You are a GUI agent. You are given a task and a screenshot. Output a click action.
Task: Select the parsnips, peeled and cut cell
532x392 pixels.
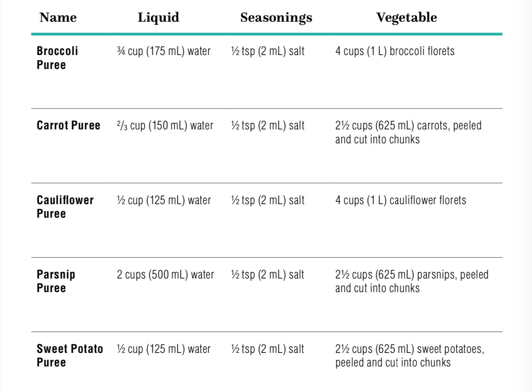click(412, 281)
